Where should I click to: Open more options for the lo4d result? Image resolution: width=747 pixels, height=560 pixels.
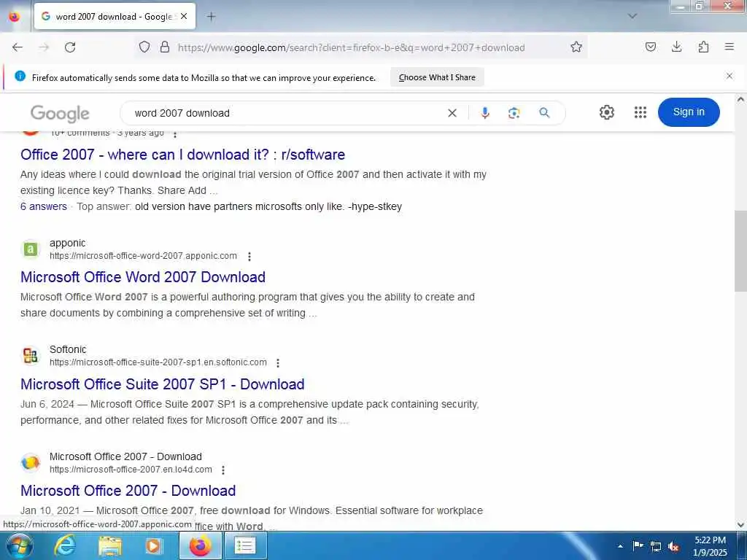pyautogui.click(x=223, y=470)
